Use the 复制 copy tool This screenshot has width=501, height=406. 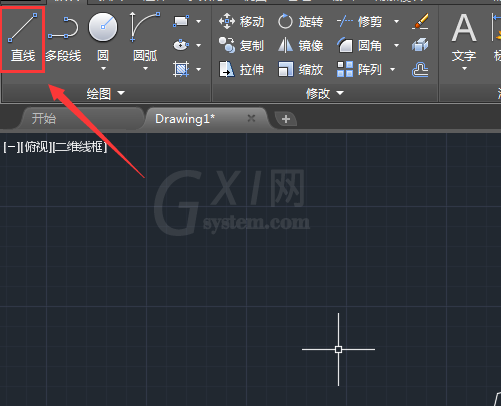click(x=241, y=45)
